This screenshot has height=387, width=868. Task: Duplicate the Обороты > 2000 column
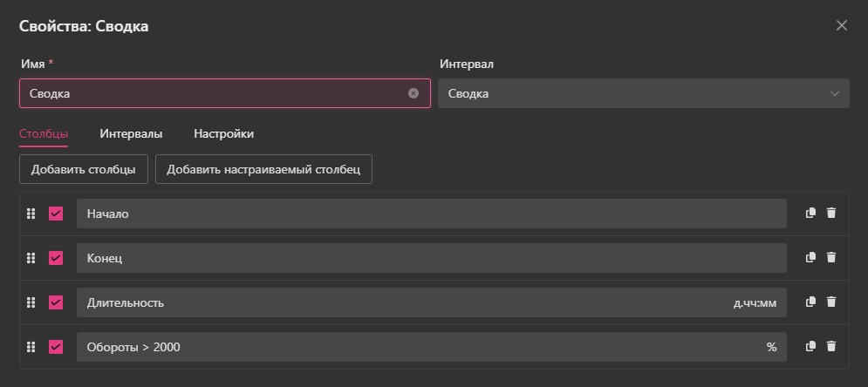810,346
